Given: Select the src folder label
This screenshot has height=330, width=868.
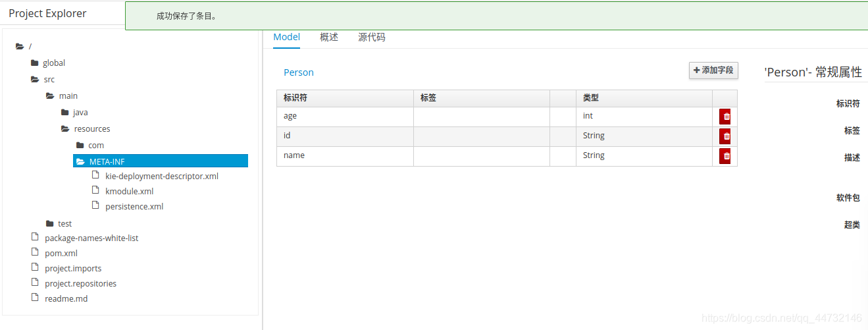Looking at the screenshot, I should coord(49,80).
